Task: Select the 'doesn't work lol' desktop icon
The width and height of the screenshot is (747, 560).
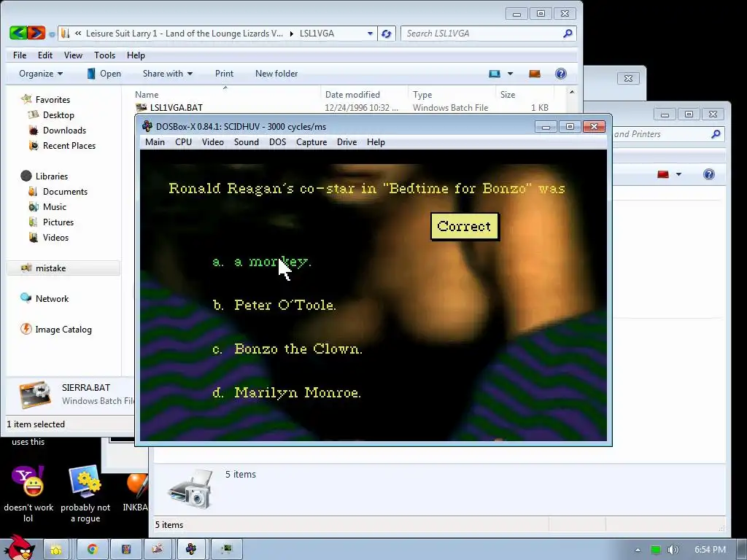Action: [x=28, y=494]
